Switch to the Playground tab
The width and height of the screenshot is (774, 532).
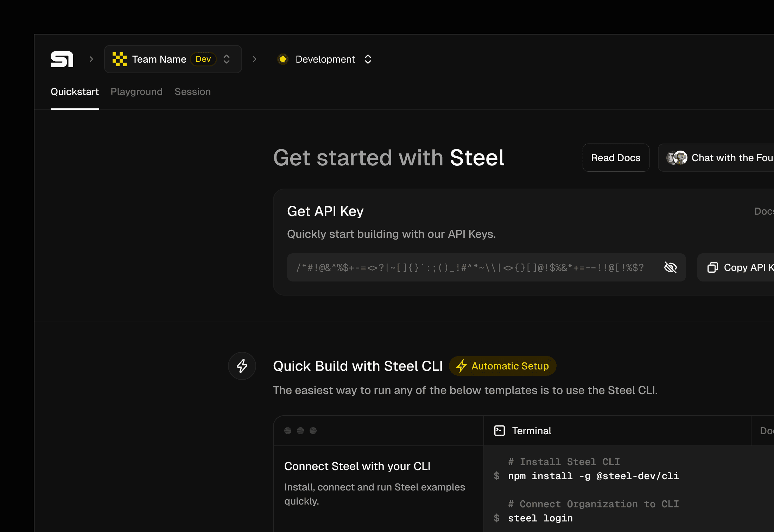[x=137, y=92]
